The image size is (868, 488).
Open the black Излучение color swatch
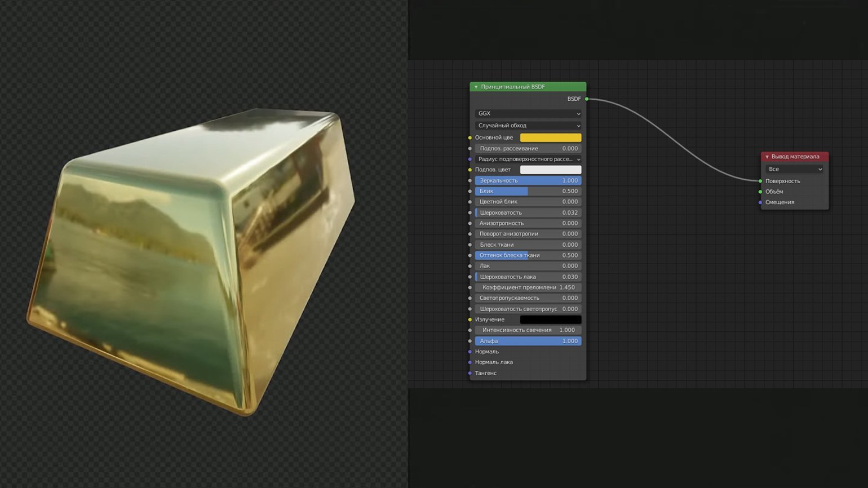pos(551,320)
